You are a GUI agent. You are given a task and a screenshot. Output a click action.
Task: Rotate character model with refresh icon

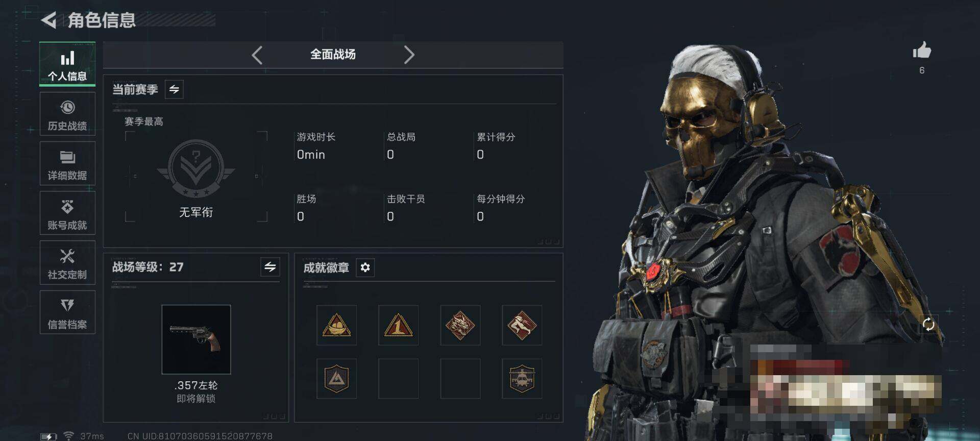click(x=928, y=324)
